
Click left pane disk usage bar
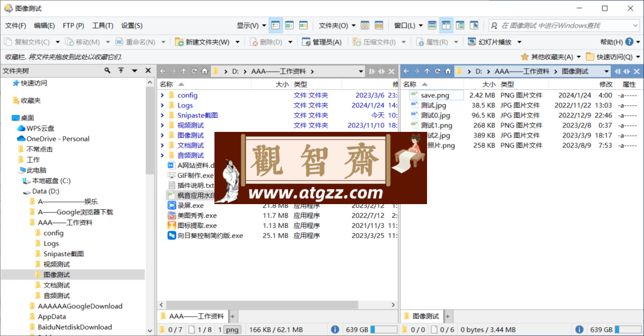pyautogui.click(x=384, y=330)
